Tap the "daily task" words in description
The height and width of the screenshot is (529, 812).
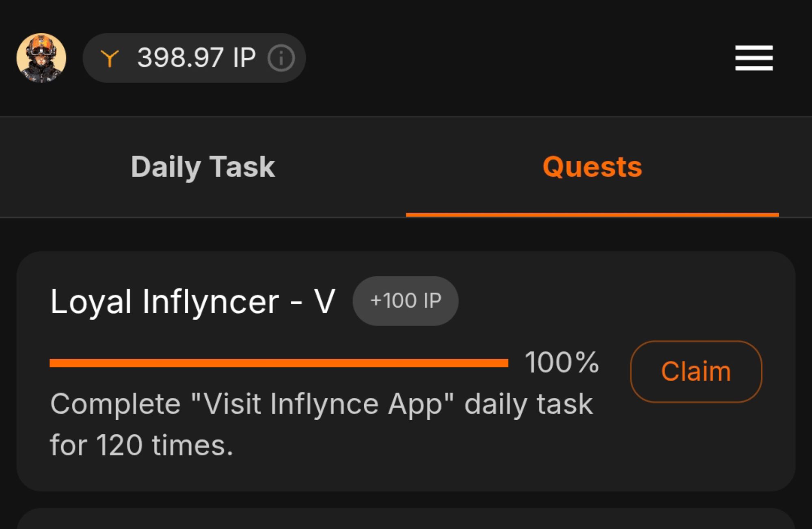coord(528,404)
